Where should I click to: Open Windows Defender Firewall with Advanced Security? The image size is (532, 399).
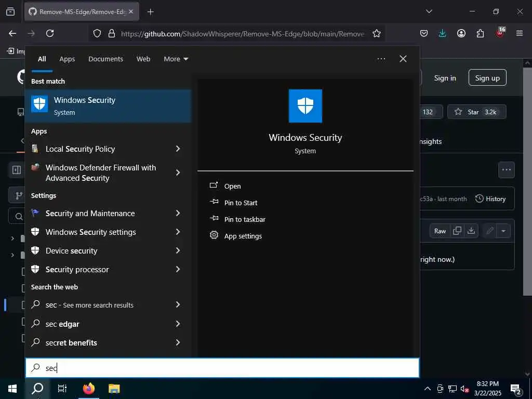point(100,172)
